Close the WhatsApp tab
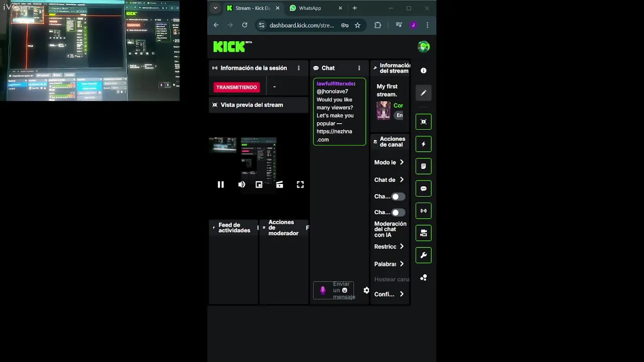This screenshot has width=644, height=362. (341, 8)
